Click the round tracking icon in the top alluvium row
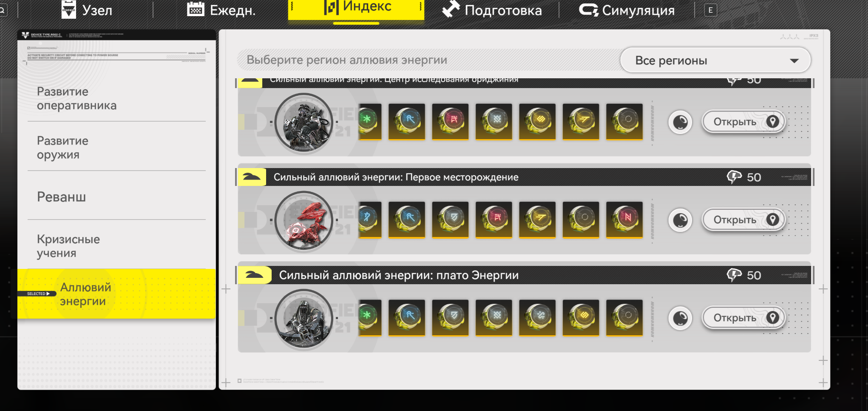 point(680,123)
